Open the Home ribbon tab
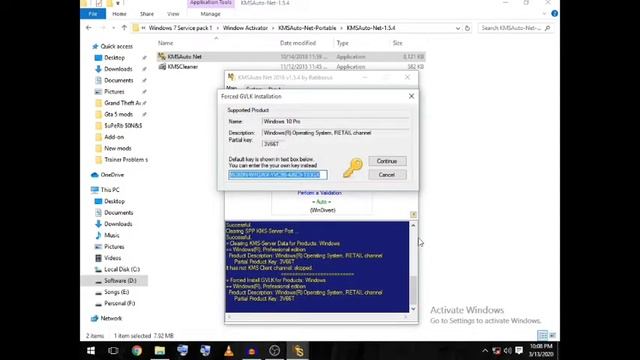This screenshot has height=360, width=640. 119,14
